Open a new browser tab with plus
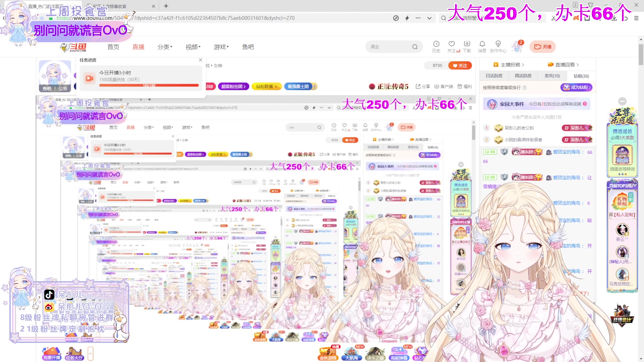 [166, 6]
